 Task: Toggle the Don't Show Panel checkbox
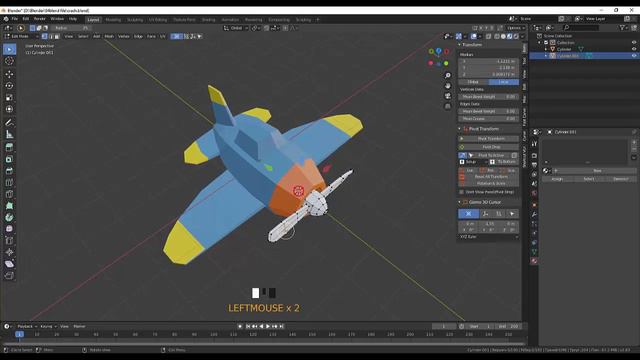pos(462,192)
